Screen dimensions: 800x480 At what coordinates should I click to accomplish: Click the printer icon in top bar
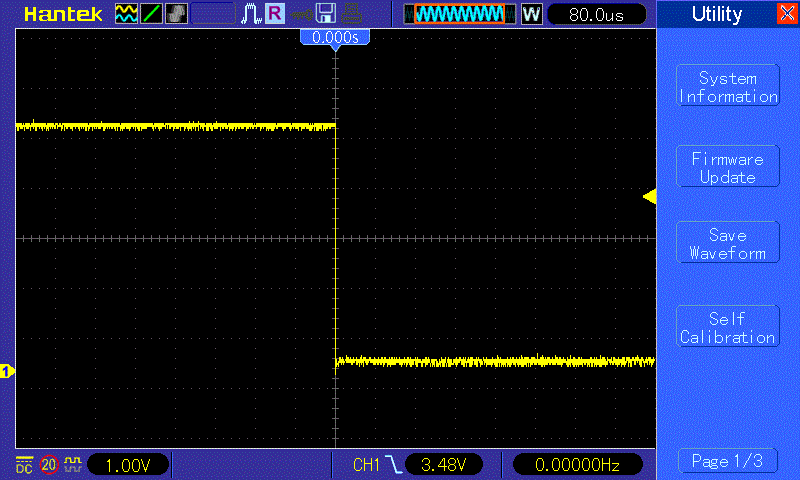click(350, 14)
